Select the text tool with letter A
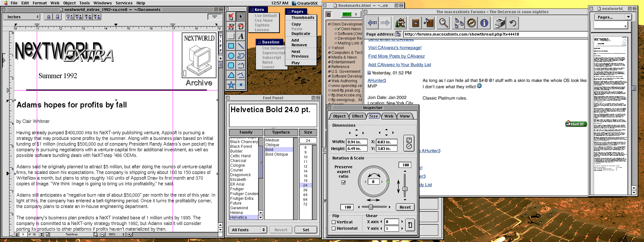Viewport: 644px width, 242px height. click(x=241, y=36)
